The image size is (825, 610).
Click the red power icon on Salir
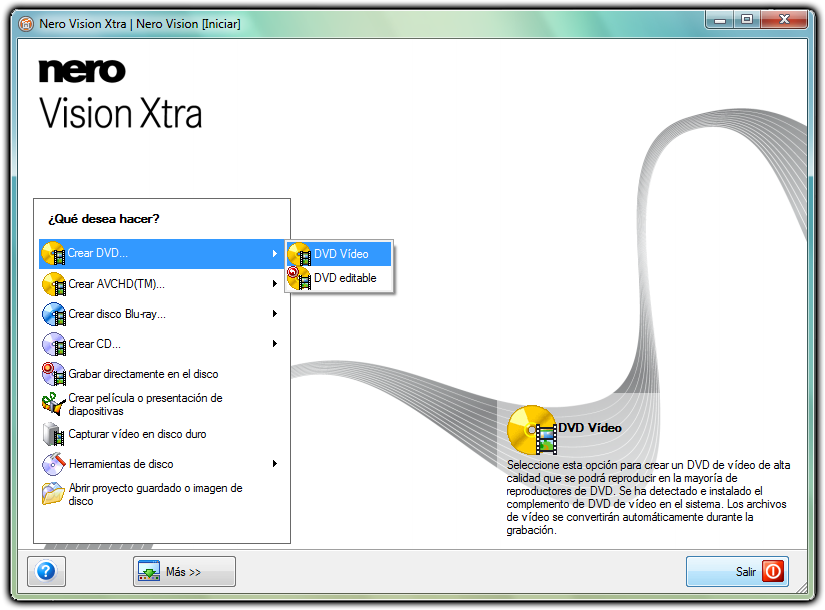[773, 571]
